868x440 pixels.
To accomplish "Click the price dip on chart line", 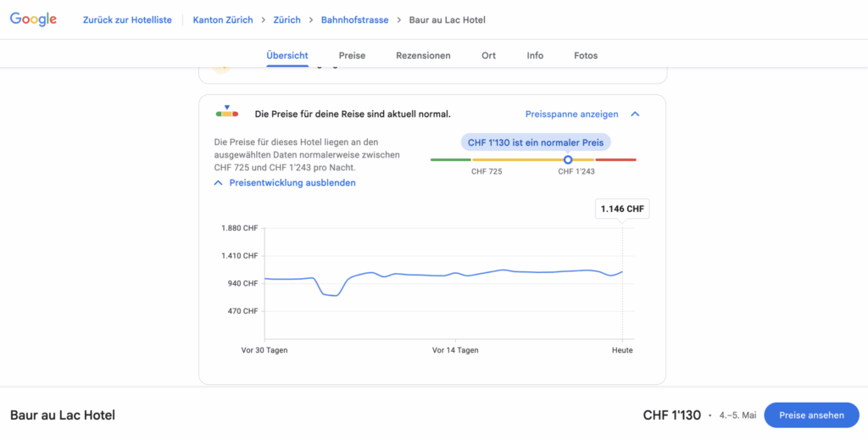I will tap(331, 294).
